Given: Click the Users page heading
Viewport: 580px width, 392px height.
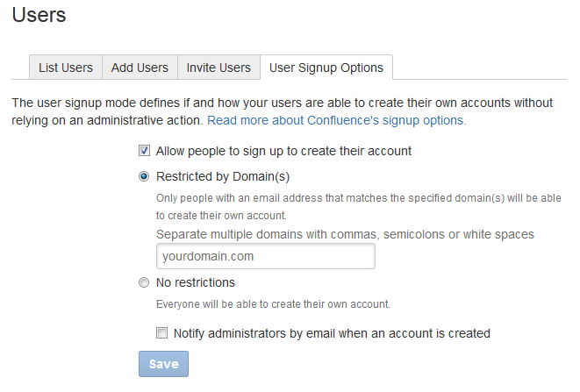Looking at the screenshot, I should tap(39, 15).
